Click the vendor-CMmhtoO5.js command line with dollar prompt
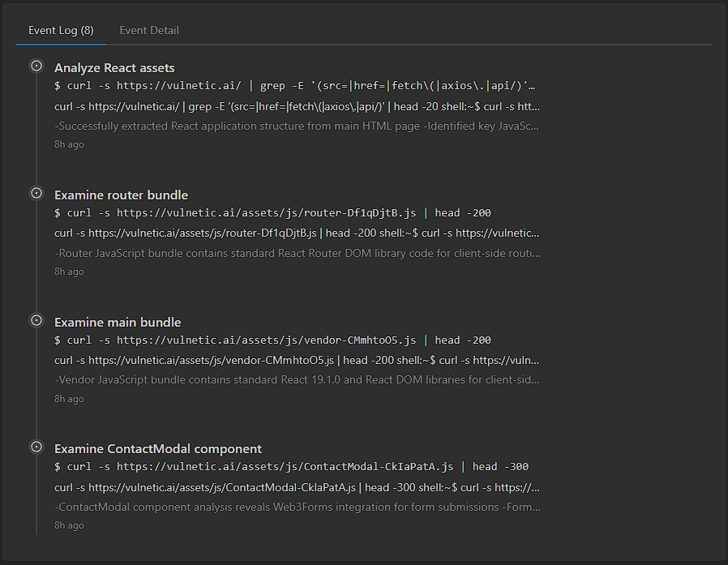Screen dimensions: 728x565 [x=272, y=340]
